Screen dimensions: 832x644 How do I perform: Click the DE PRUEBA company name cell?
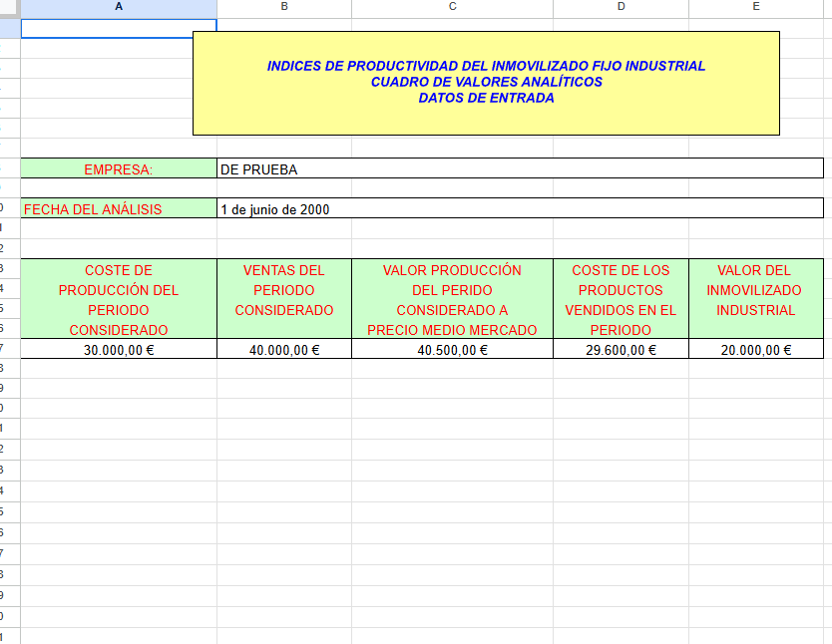520,169
